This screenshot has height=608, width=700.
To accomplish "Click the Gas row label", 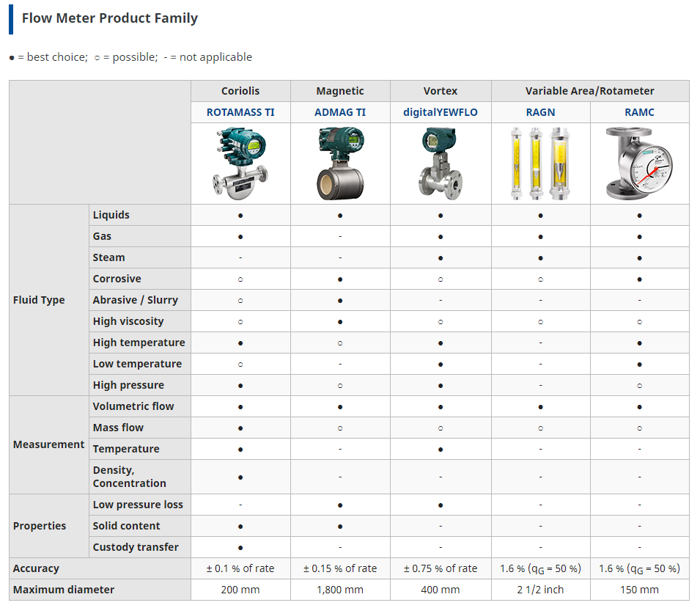I will [102, 236].
